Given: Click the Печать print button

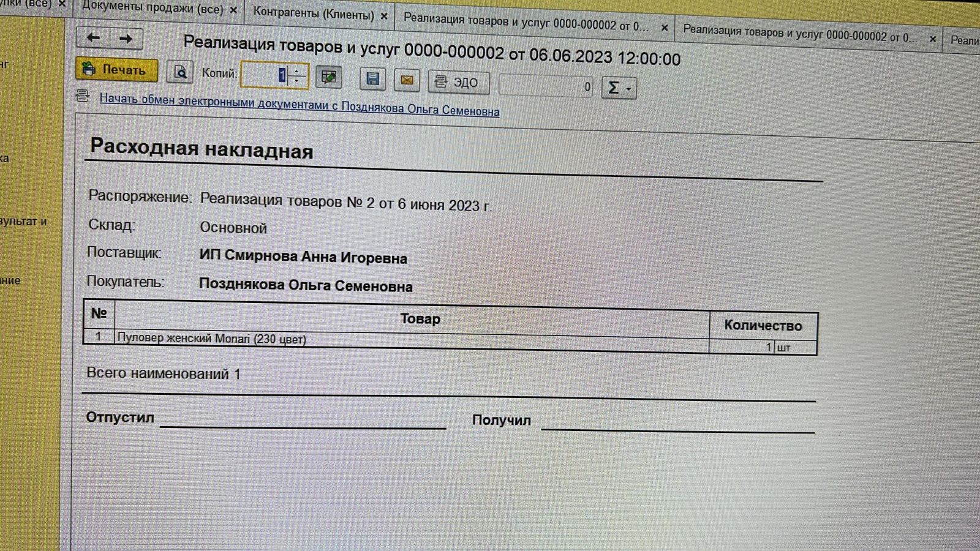Looking at the screenshot, I should click(x=116, y=69).
